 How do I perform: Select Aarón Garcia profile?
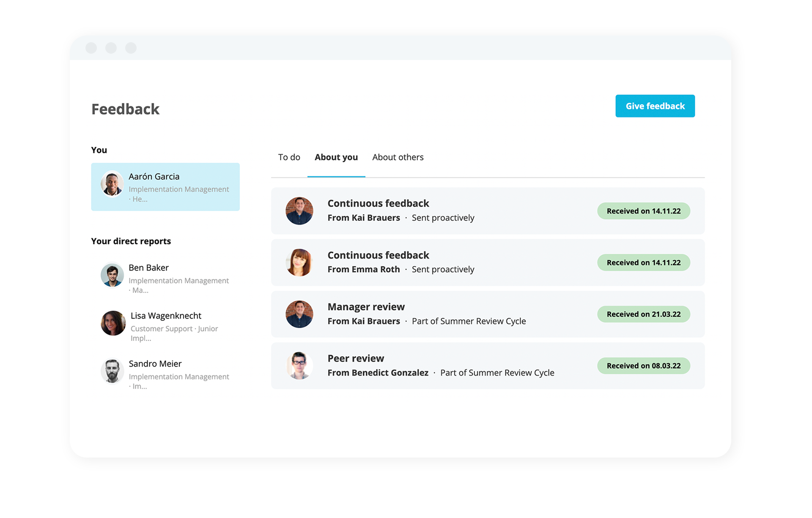click(166, 185)
